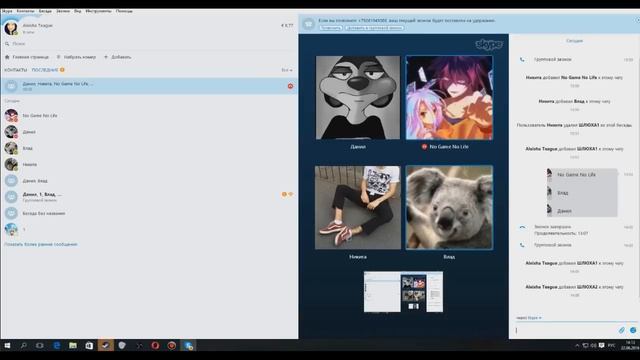Go to Главная страница home button
640x360 pixels.
tap(27, 57)
